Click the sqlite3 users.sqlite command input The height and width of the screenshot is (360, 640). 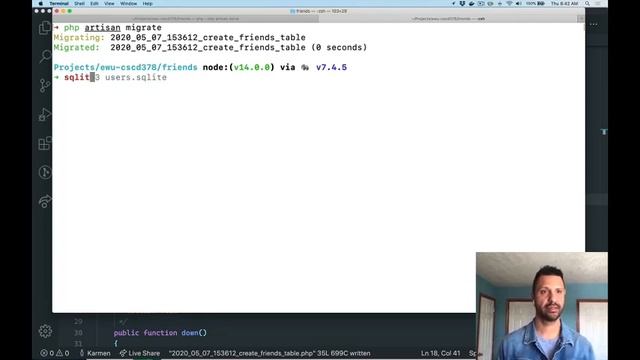[115, 77]
